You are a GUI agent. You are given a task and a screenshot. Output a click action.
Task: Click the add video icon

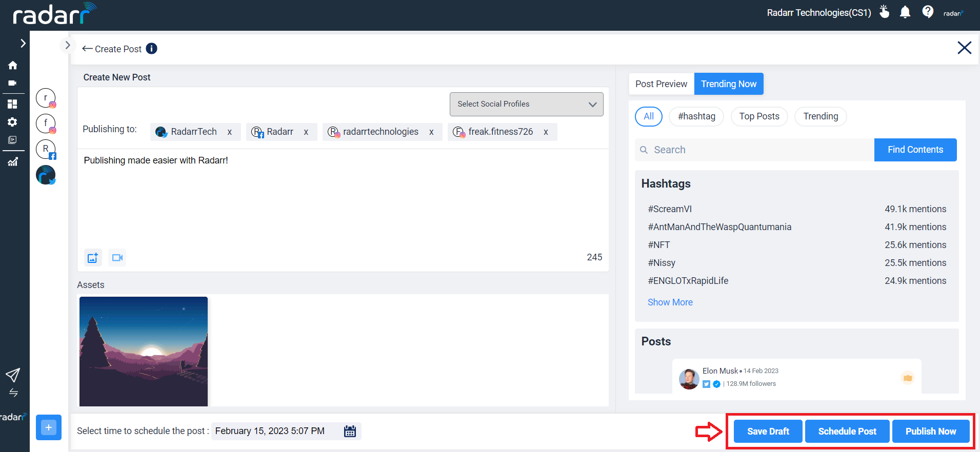click(117, 258)
